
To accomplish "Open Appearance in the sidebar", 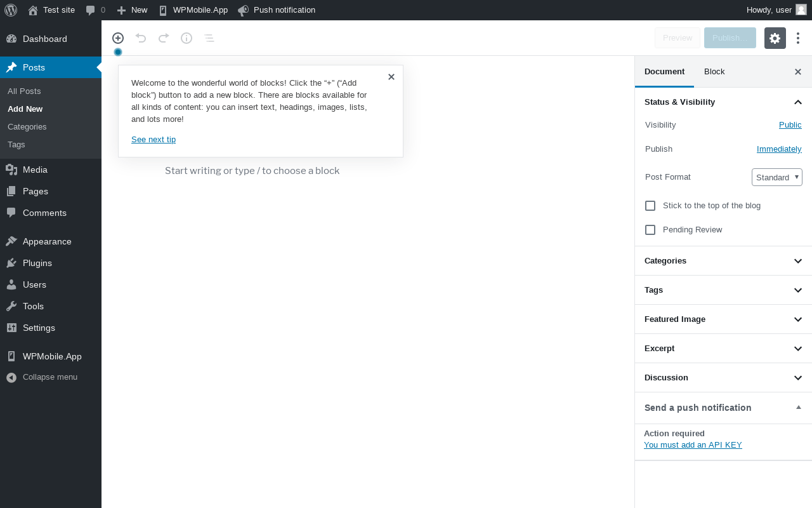I will coord(51,241).
